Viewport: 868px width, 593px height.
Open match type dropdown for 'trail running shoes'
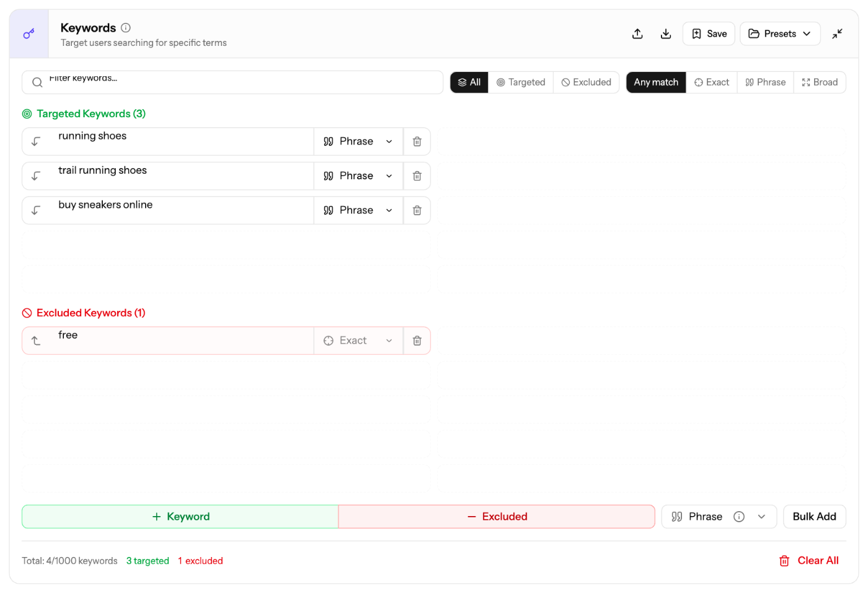pos(358,176)
